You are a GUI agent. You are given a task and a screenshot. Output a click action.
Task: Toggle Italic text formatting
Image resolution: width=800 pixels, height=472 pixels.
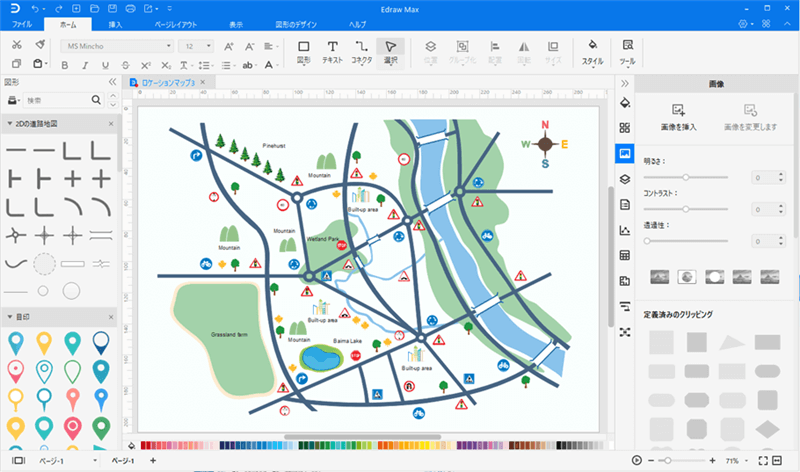click(x=83, y=65)
